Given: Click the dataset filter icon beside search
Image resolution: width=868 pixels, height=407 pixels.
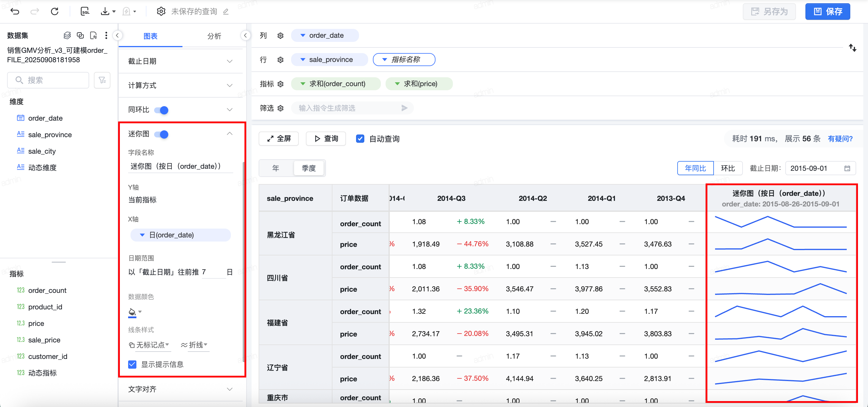Looking at the screenshot, I should click(x=102, y=80).
